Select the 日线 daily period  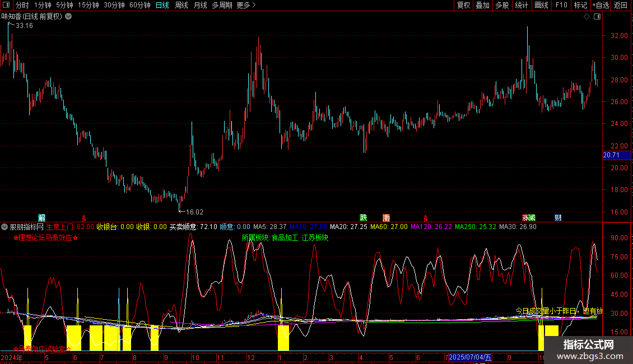click(x=162, y=5)
